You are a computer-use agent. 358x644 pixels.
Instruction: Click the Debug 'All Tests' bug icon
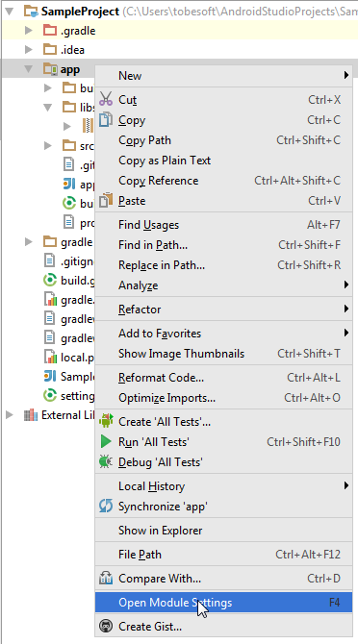point(106,461)
